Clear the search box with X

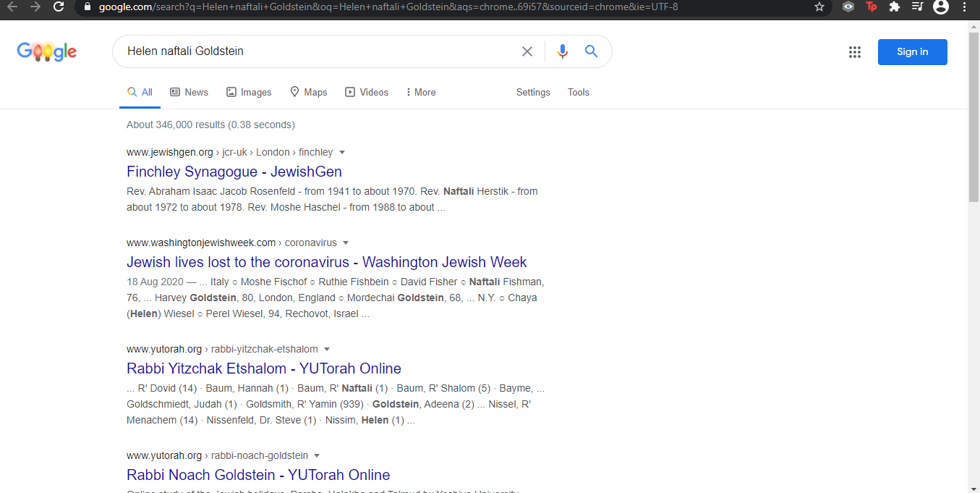(527, 51)
